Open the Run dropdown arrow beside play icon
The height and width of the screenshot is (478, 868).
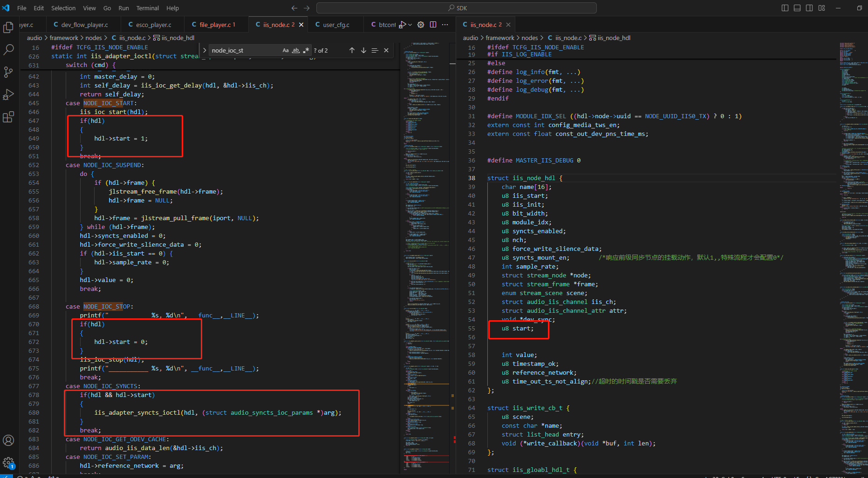coord(410,25)
